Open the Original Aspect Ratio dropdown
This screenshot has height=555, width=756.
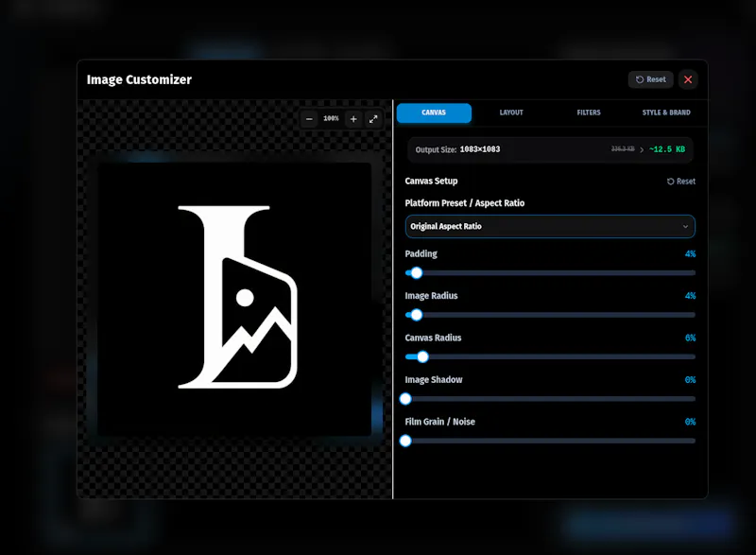(x=550, y=226)
